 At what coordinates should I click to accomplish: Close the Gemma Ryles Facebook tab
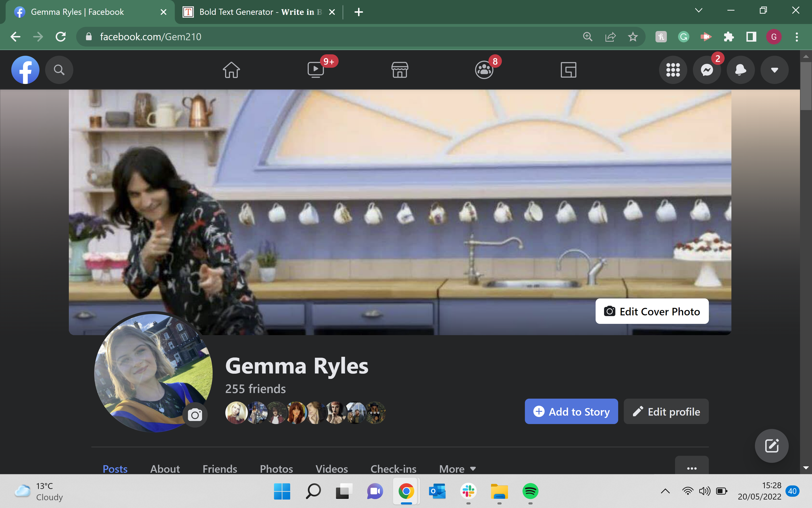tap(163, 12)
